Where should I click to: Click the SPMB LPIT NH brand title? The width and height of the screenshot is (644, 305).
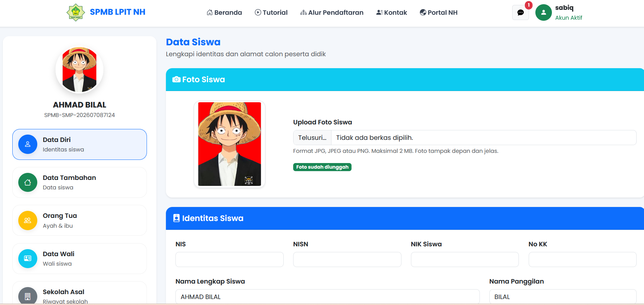tap(117, 12)
